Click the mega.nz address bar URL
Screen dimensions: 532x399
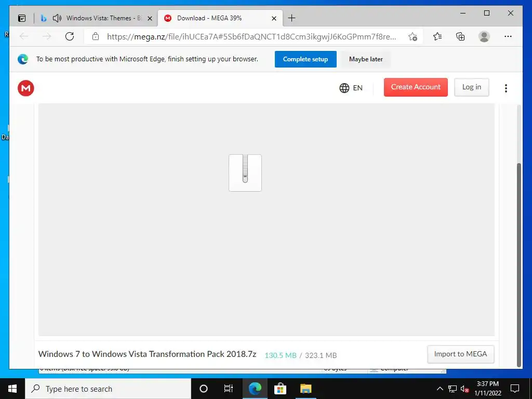pyautogui.click(x=251, y=37)
